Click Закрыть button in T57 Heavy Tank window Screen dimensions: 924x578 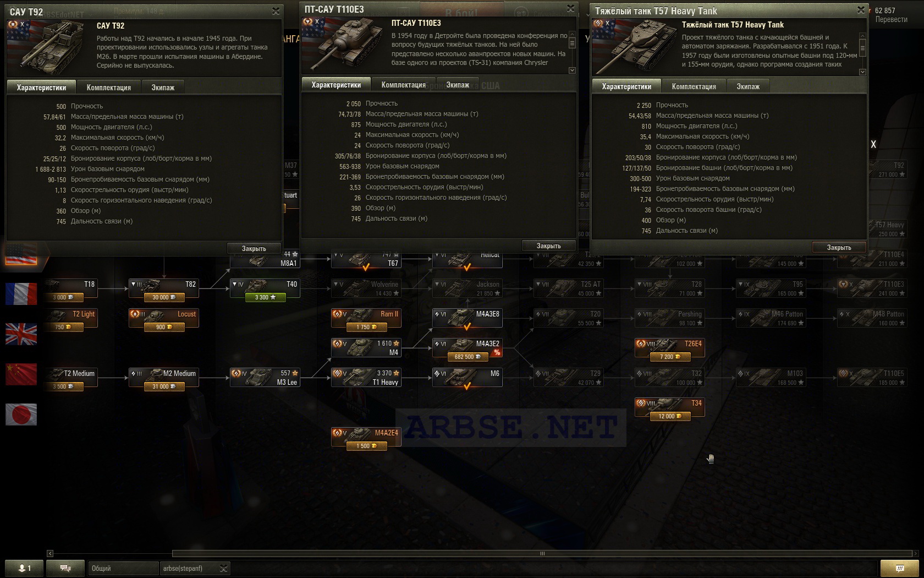click(x=839, y=248)
